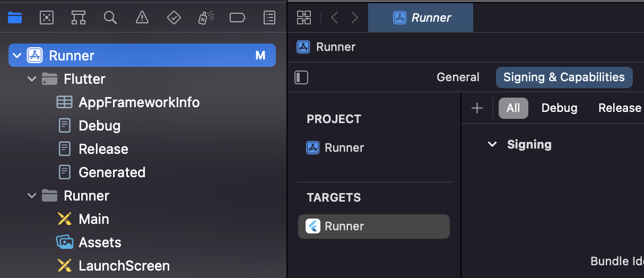Open the Assets catalog

click(100, 242)
